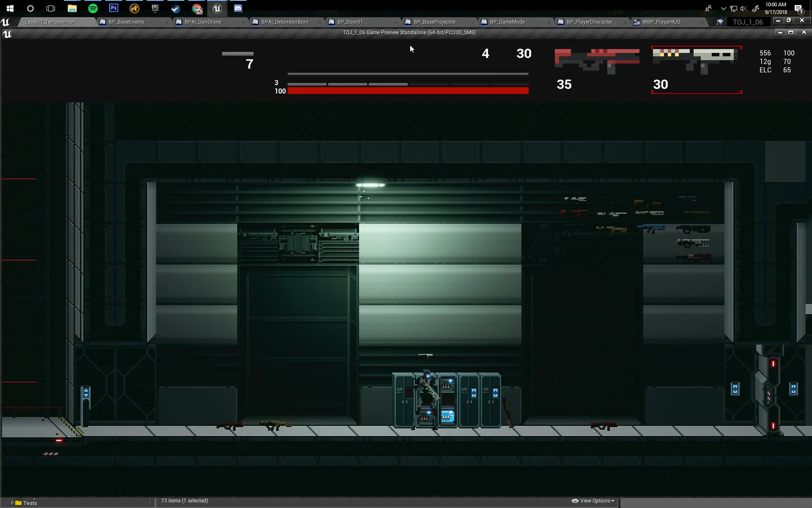Click the taskbar clock showing 10:00 AM
The height and width of the screenshot is (508, 812).
pos(776,8)
